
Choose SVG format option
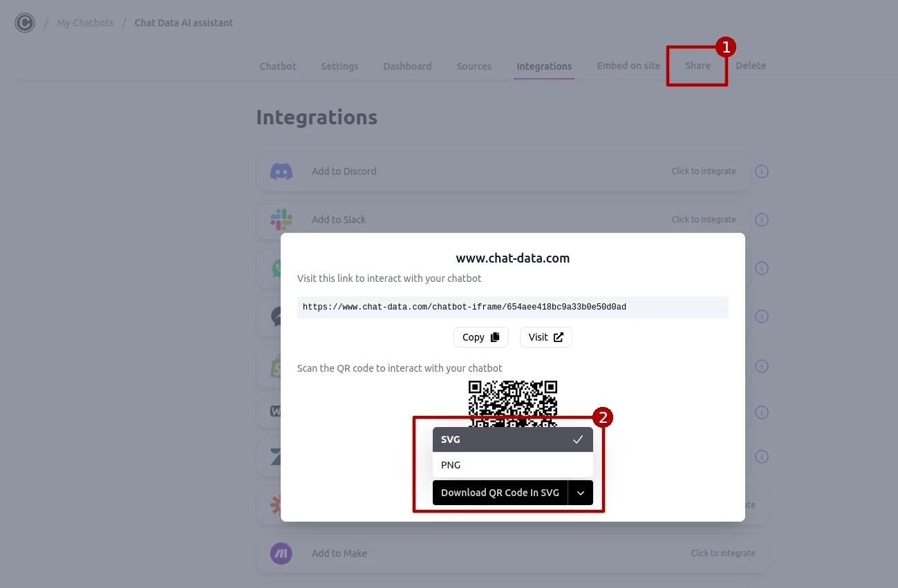pyautogui.click(x=513, y=439)
